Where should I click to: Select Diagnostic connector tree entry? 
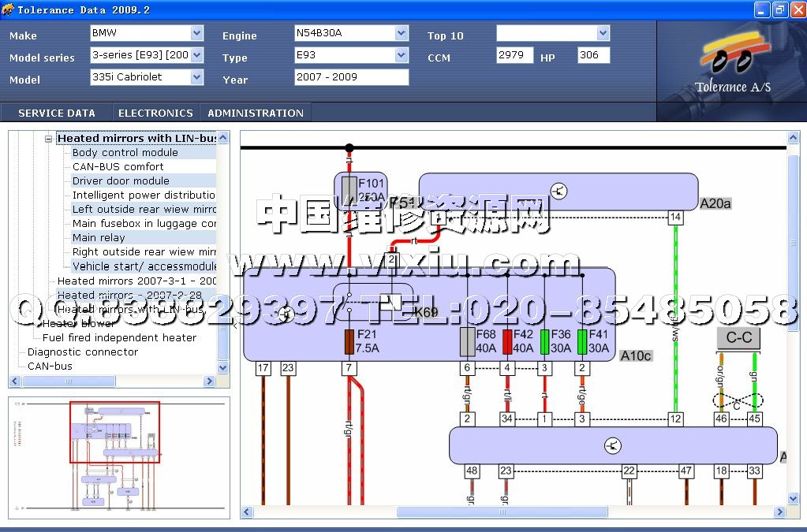[x=82, y=352]
